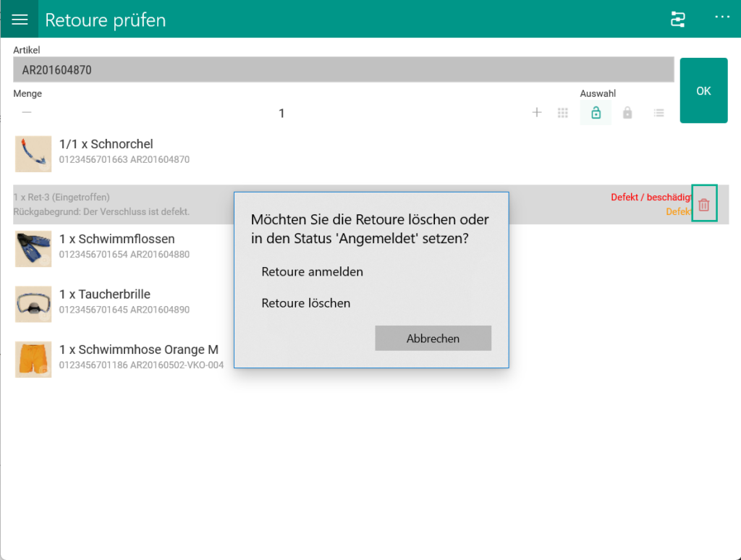Click the Schwimmflossen product image
The image size is (741, 560).
coord(33,249)
